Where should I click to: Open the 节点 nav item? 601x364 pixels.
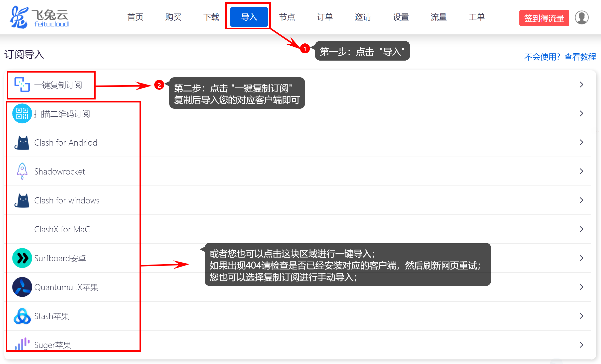point(287,17)
